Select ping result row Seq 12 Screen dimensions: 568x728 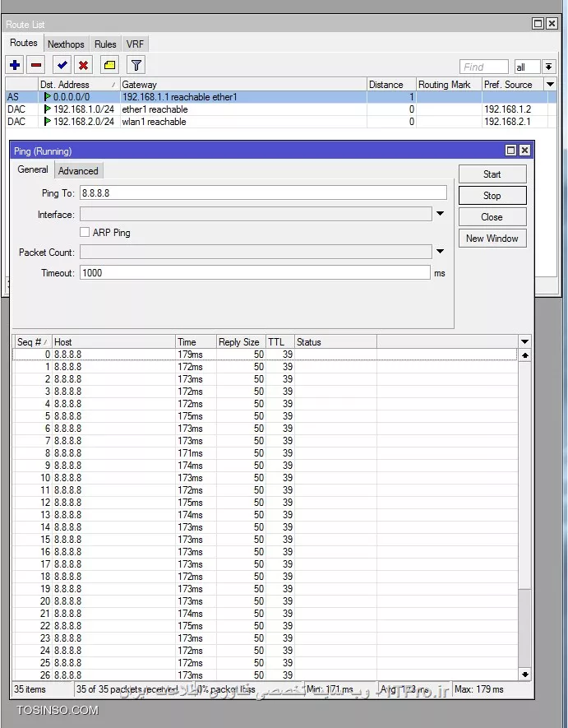265,503
